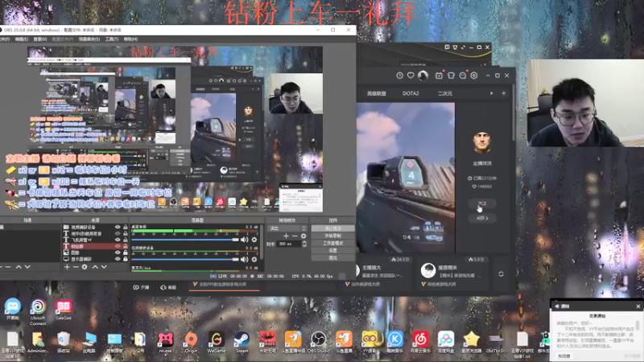Viewport: 644px width, 362px height.
Task: Toggle visibility of the highlighted red source row
Action: [x=118, y=246]
